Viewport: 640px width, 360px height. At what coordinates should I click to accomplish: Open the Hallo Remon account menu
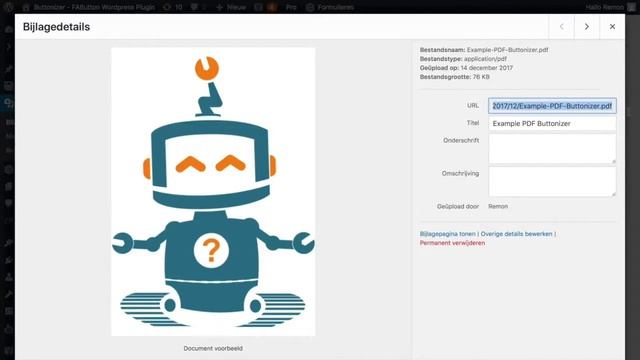(x=610, y=7)
